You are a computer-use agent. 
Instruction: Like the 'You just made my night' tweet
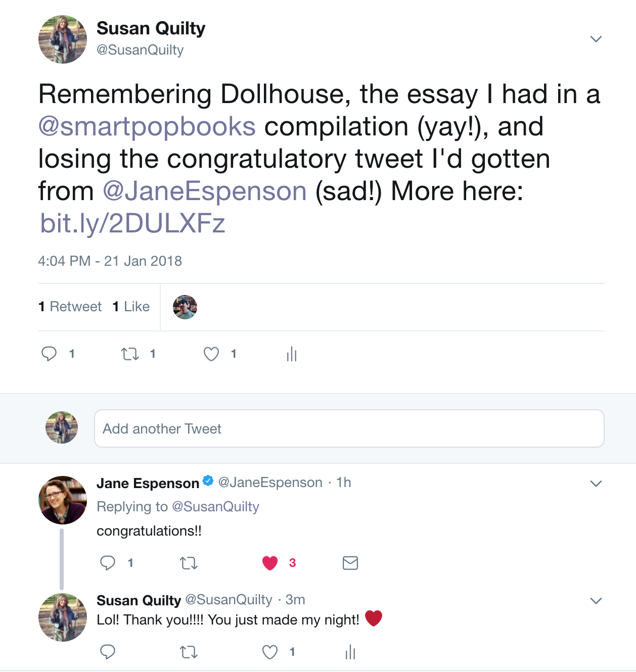click(x=270, y=652)
